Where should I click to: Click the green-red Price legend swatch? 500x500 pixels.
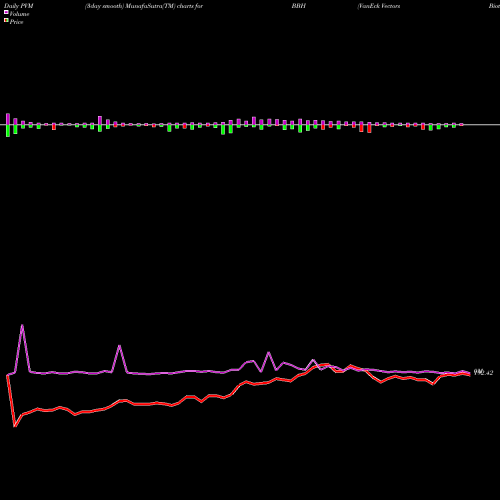[x=6, y=21]
